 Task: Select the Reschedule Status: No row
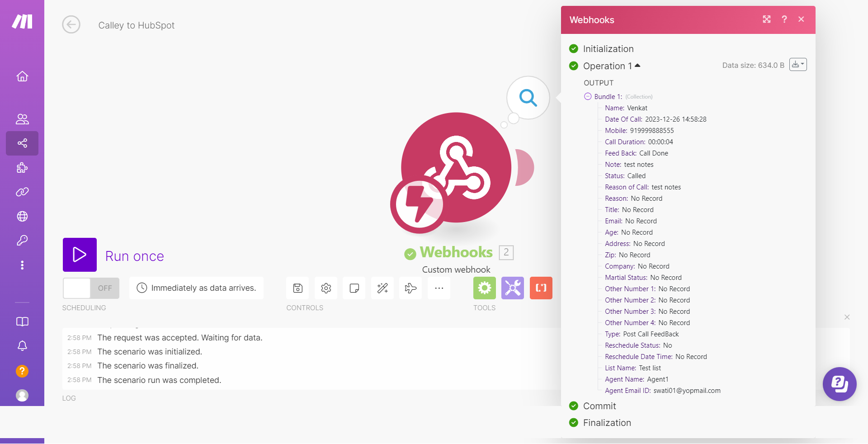[638, 345]
